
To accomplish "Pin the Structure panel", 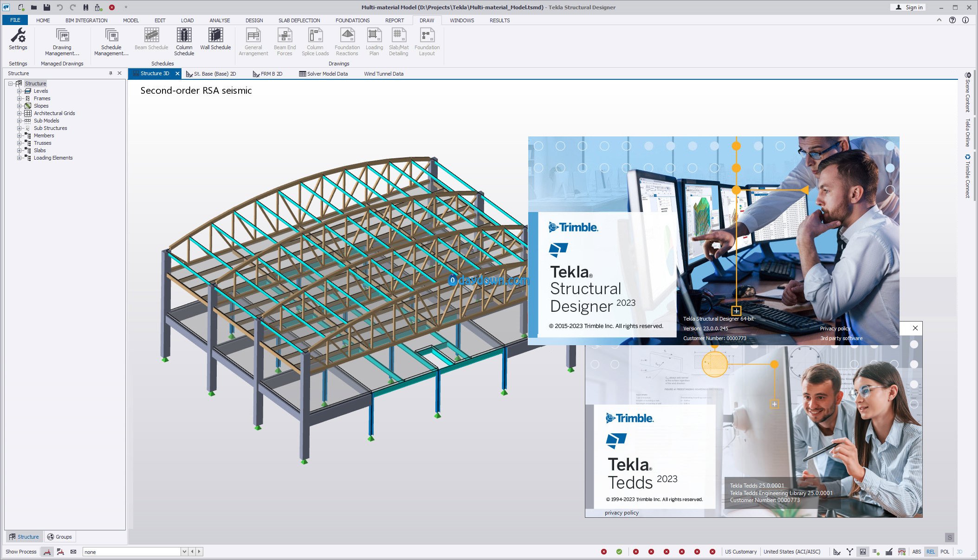I will pyautogui.click(x=110, y=73).
